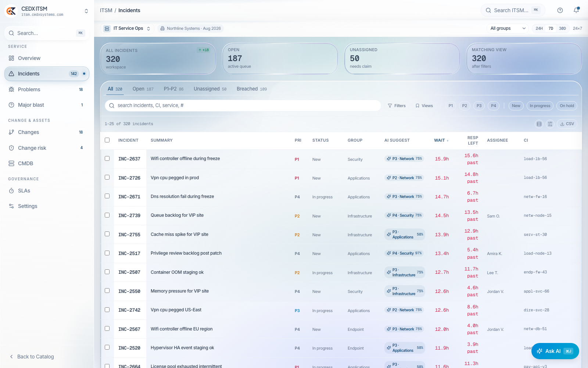This screenshot has height=368, width=588.
Task: Select the 30D time range
Action: coord(562,28)
